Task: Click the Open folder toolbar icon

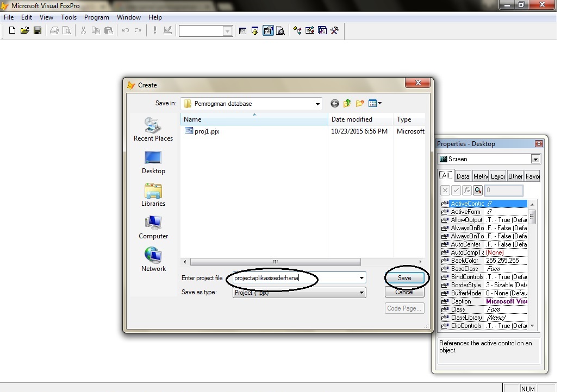Action: click(x=24, y=31)
